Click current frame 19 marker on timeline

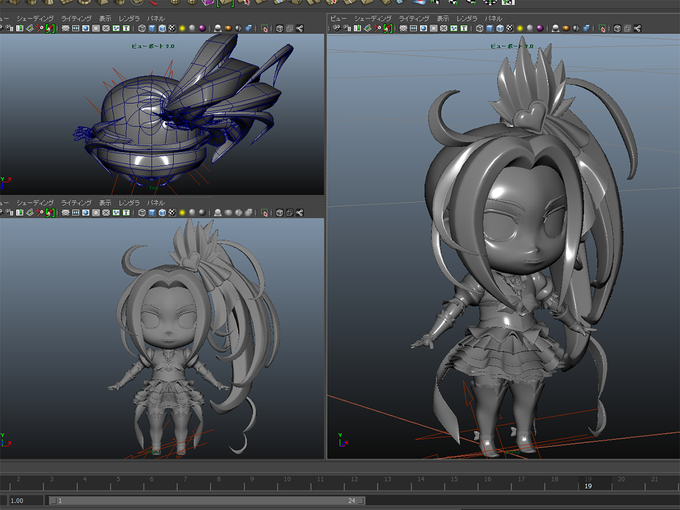click(x=588, y=486)
